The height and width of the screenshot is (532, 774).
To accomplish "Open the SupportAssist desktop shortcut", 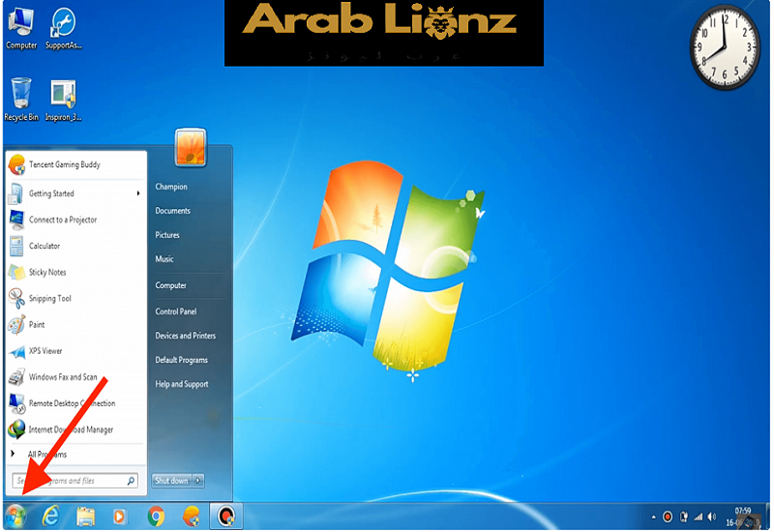I will [x=63, y=28].
